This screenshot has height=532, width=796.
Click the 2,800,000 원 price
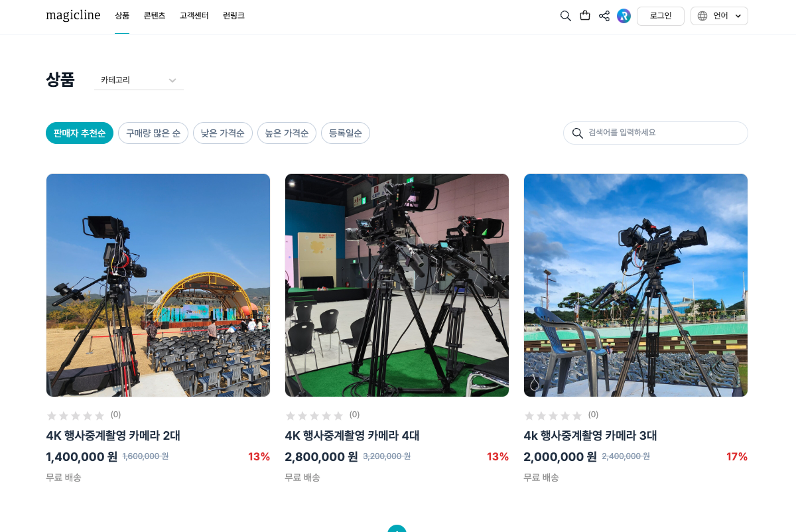pyautogui.click(x=321, y=457)
